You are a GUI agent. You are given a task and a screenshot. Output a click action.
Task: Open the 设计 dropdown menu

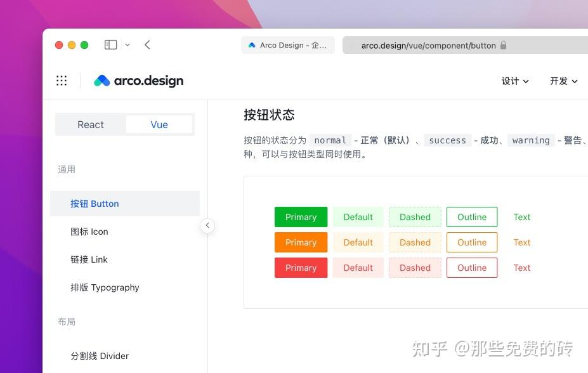coord(514,81)
